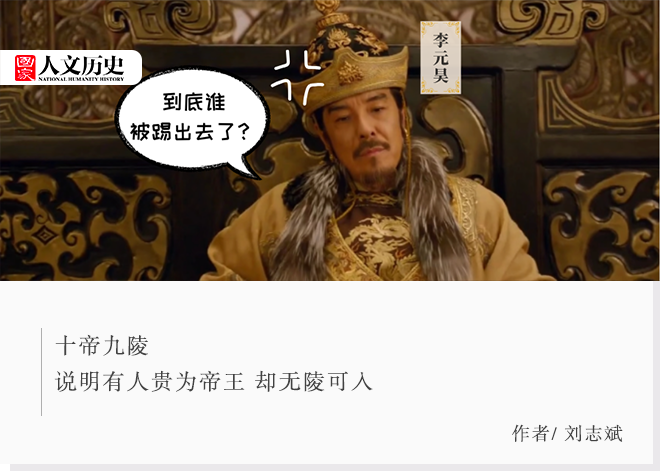Click the 说明有人贵为帝王 却无陵可入 subtitle
Image resolution: width=660 pixels, height=471 pixels.
[214, 382]
